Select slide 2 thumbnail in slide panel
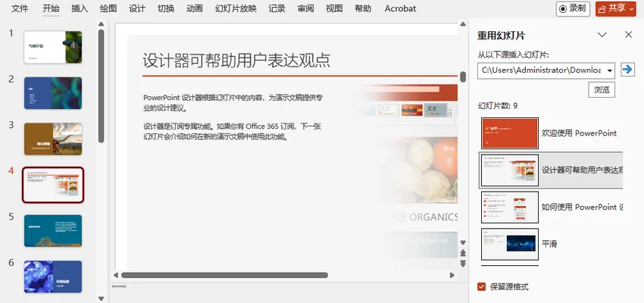The image size is (644, 303). [53, 93]
